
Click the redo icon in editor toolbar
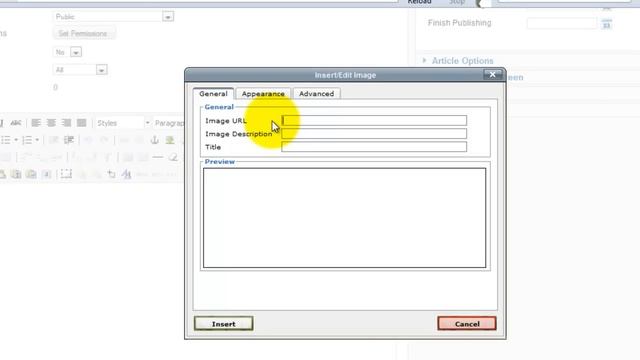(x=104, y=140)
